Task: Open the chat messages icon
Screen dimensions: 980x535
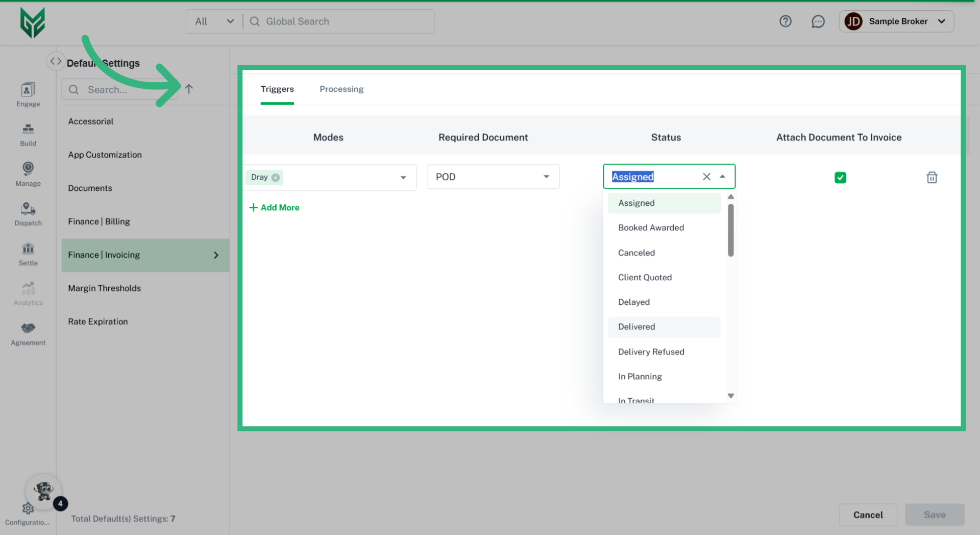Action: (x=818, y=21)
